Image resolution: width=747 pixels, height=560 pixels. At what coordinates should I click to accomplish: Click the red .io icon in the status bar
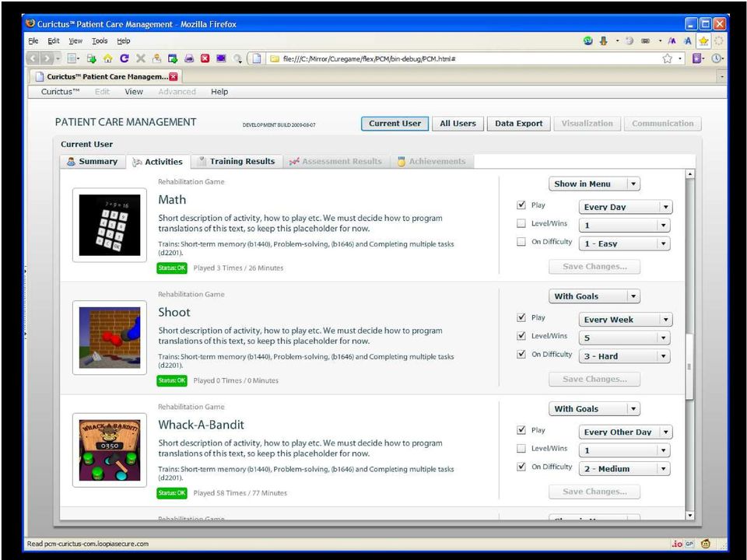click(677, 544)
